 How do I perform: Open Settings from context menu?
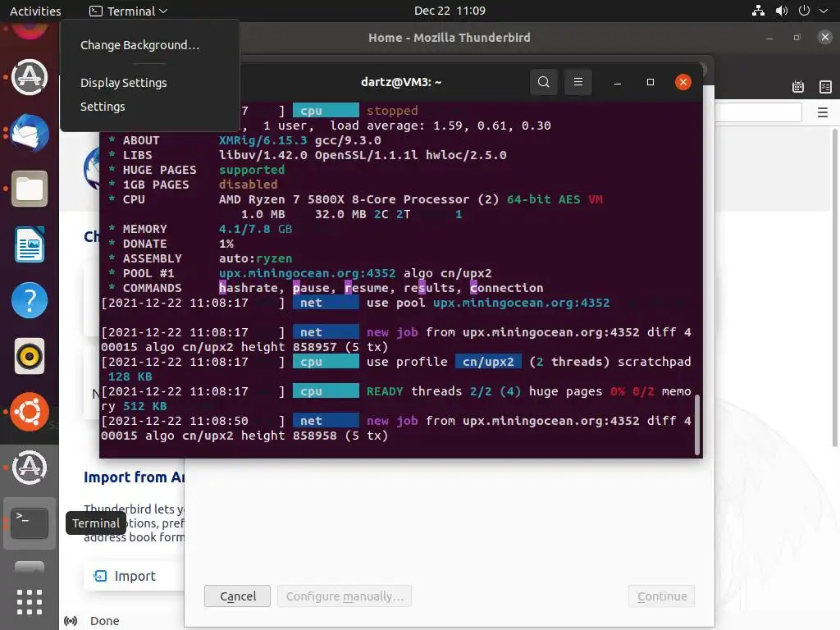pos(103,107)
